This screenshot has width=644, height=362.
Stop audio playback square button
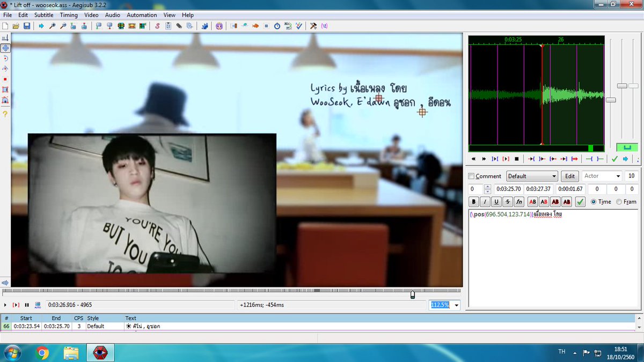click(516, 159)
